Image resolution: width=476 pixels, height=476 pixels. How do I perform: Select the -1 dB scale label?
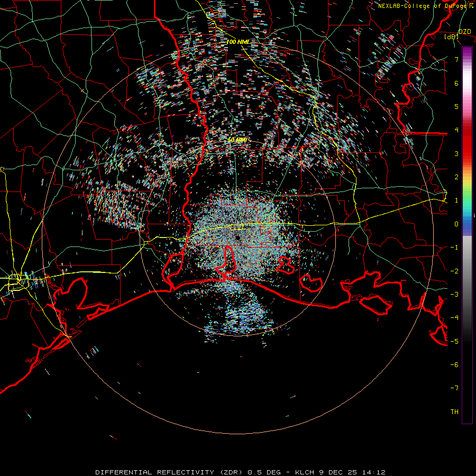(x=454, y=248)
